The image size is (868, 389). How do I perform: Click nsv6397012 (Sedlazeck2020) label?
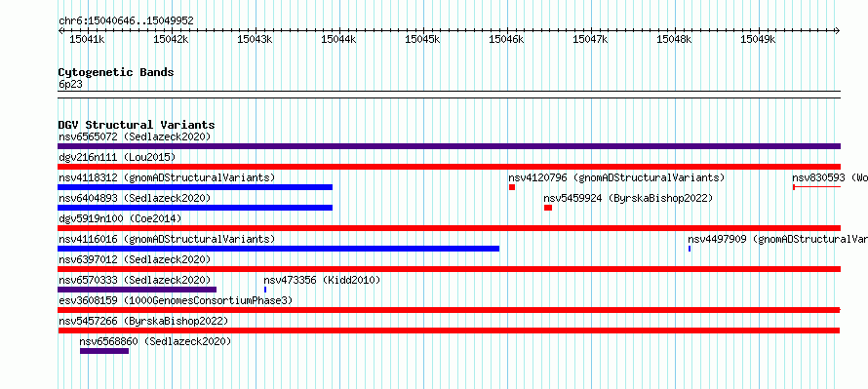[x=135, y=259]
